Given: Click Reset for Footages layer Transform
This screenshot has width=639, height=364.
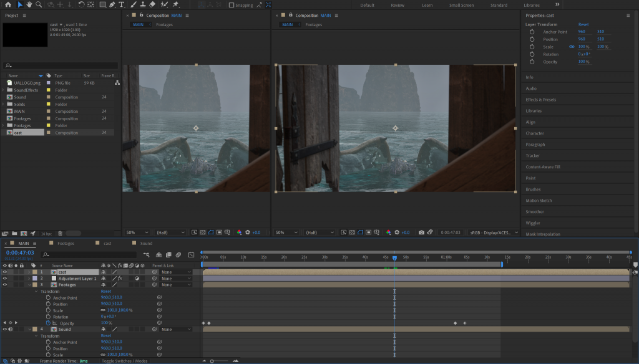Looking at the screenshot, I should click(106, 292).
